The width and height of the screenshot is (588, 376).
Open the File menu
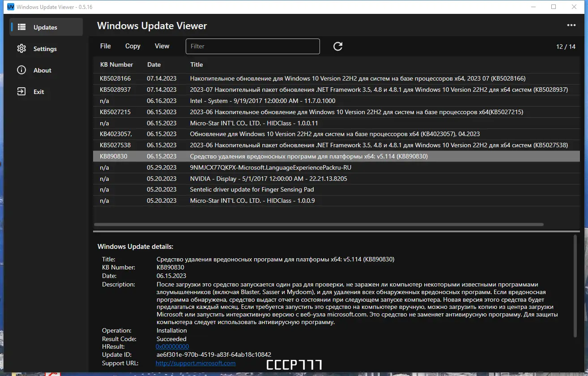(106, 46)
